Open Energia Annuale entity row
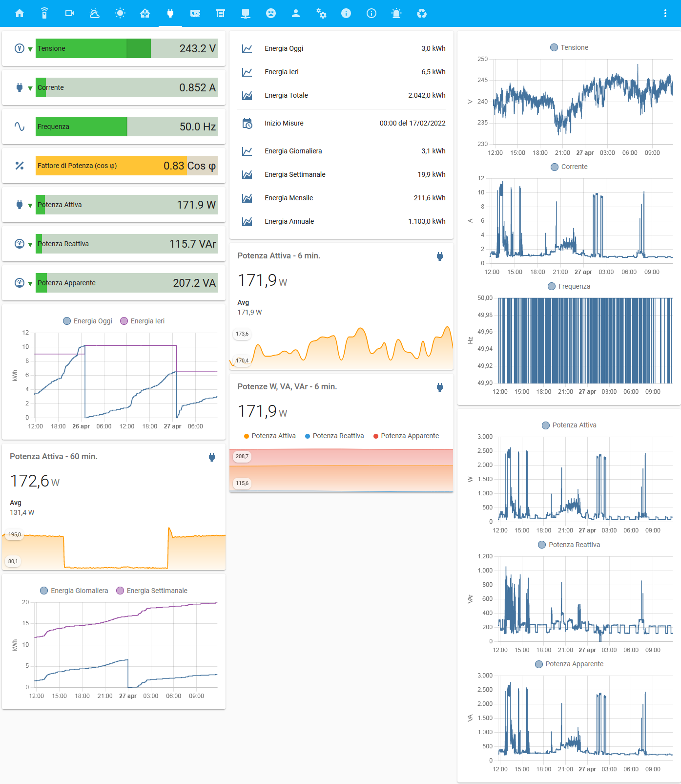This screenshot has width=681, height=784. click(x=341, y=221)
